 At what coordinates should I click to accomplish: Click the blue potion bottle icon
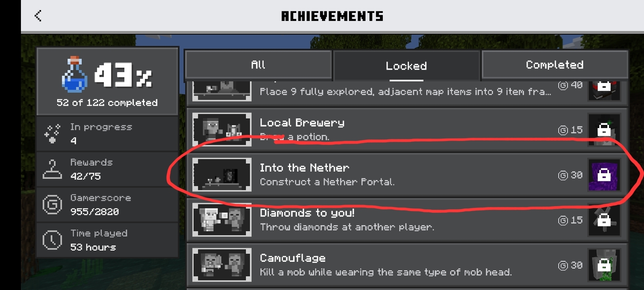tap(74, 75)
